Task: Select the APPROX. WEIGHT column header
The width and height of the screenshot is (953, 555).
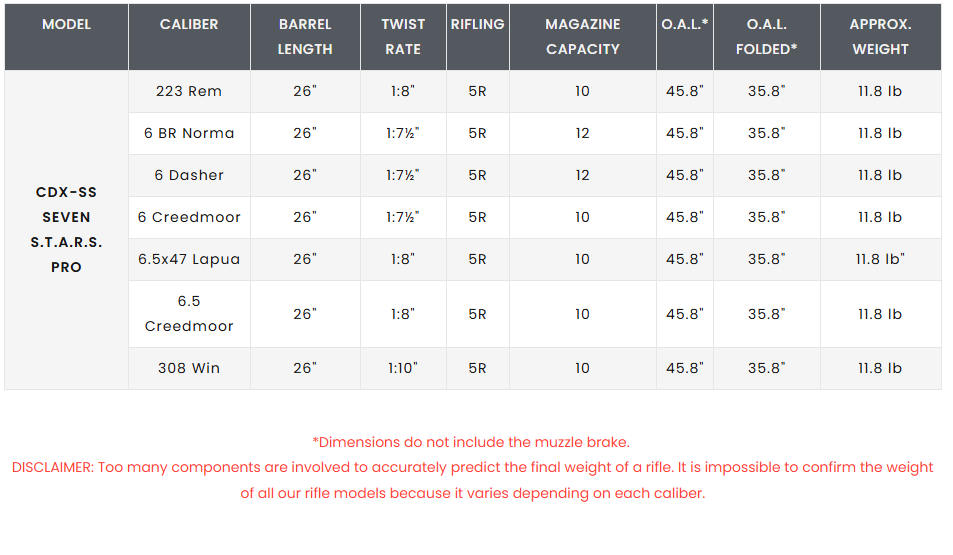Action: coord(880,36)
